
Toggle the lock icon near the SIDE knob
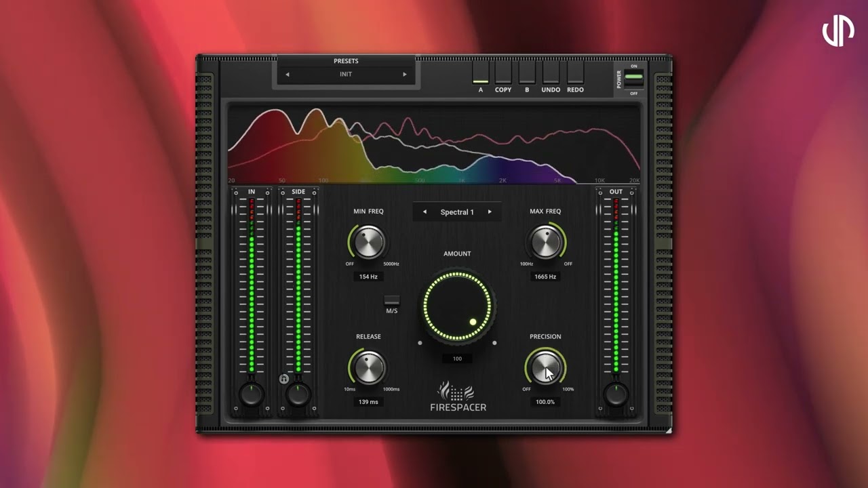[x=284, y=379]
